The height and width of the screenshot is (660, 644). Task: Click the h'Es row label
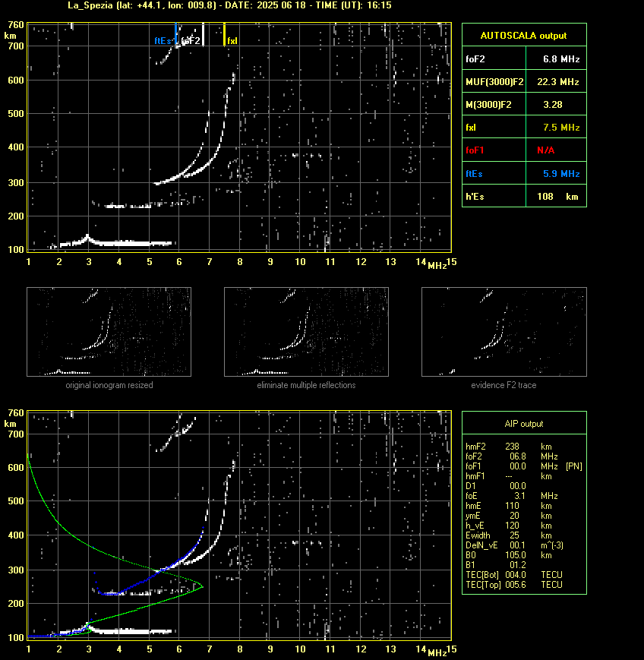(x=475, y=197)
